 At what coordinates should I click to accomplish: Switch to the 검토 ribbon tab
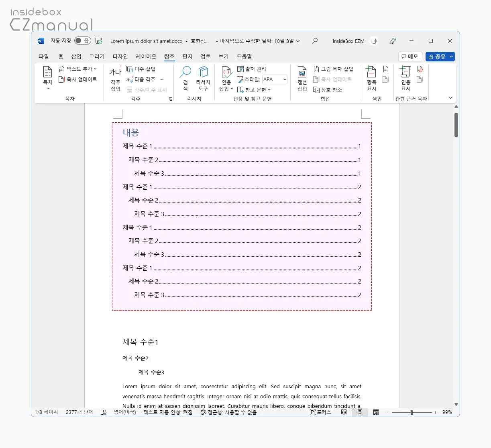point(205,57)
